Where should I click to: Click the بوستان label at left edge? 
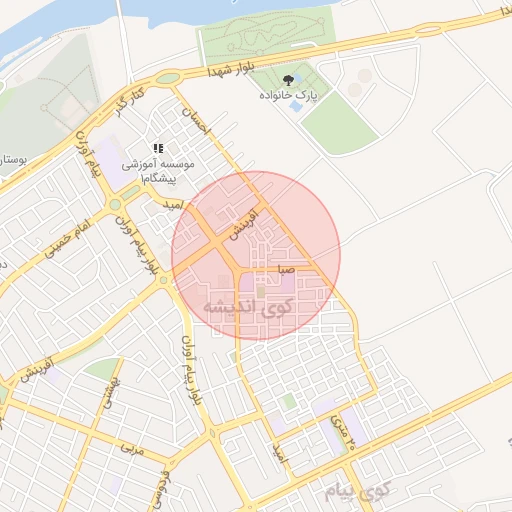pos(13,160)
